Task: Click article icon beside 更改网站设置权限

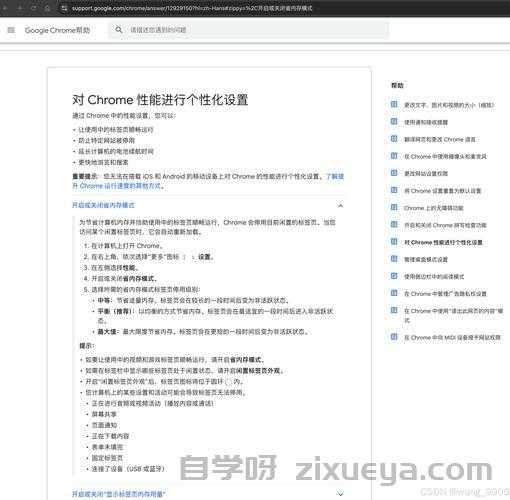Action: (x=394, y=173)
